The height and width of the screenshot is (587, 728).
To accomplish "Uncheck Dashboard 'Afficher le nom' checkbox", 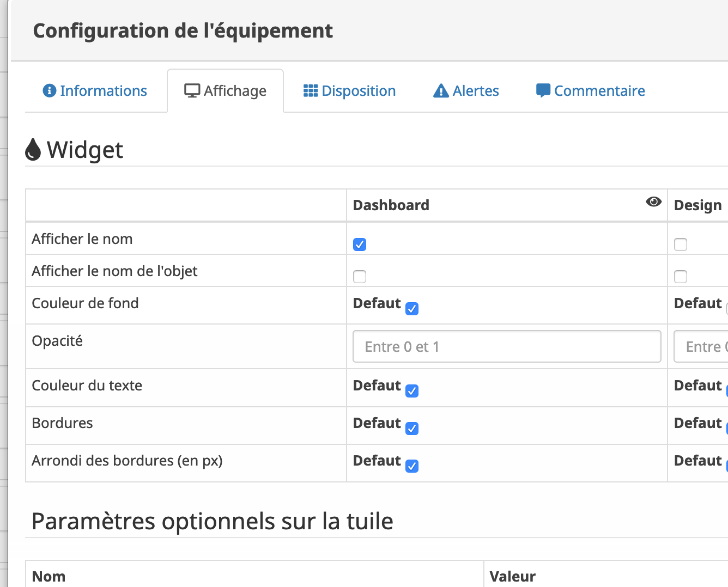I will [x=360, y=244].
